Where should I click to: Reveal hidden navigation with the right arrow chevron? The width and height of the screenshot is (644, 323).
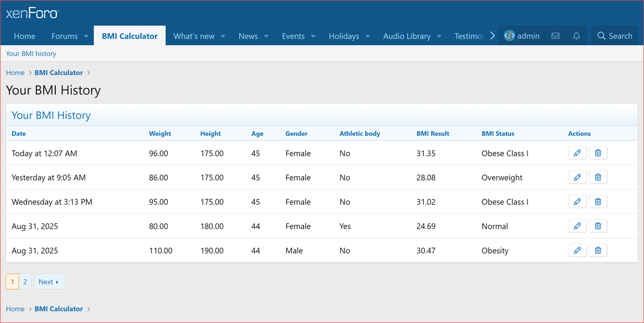pyautogui.click(x=492, y=35)
